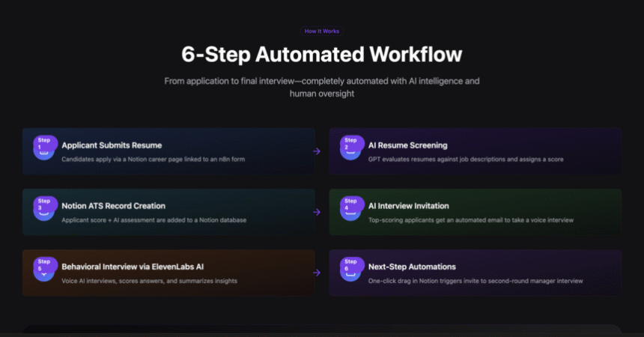Image resolution: width=644 pixels, height=337 pixels.
Task: Select Behavioral Interview via ElevenLabs AI heading
Action: click(133, 267)
